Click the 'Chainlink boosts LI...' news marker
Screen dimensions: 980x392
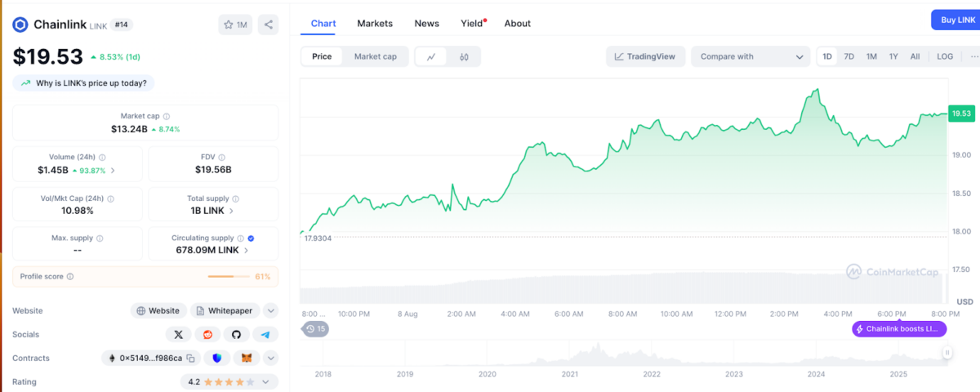point(899,328)
